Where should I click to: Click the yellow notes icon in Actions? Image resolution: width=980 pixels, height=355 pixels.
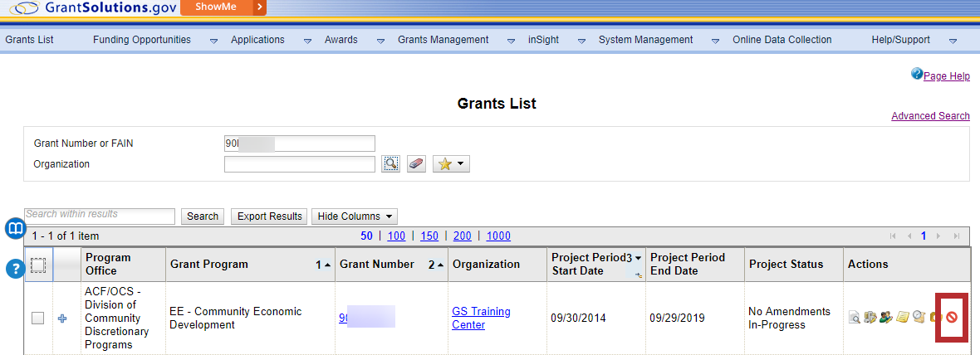(902, 317)
